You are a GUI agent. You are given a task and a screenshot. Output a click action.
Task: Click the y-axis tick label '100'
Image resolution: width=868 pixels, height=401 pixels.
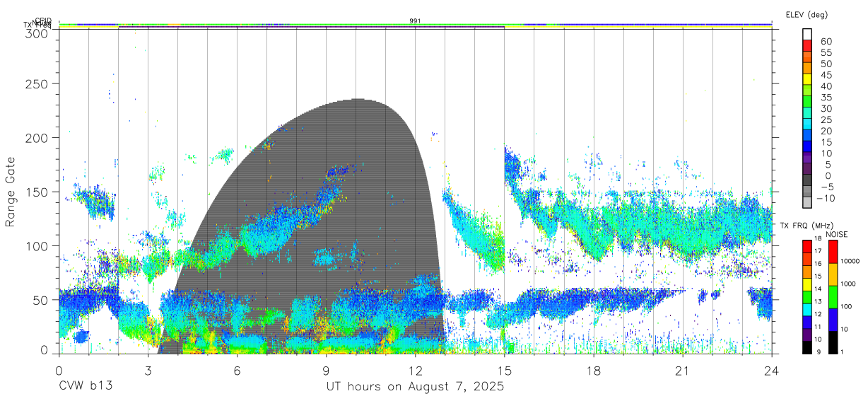tap(37, 245)
